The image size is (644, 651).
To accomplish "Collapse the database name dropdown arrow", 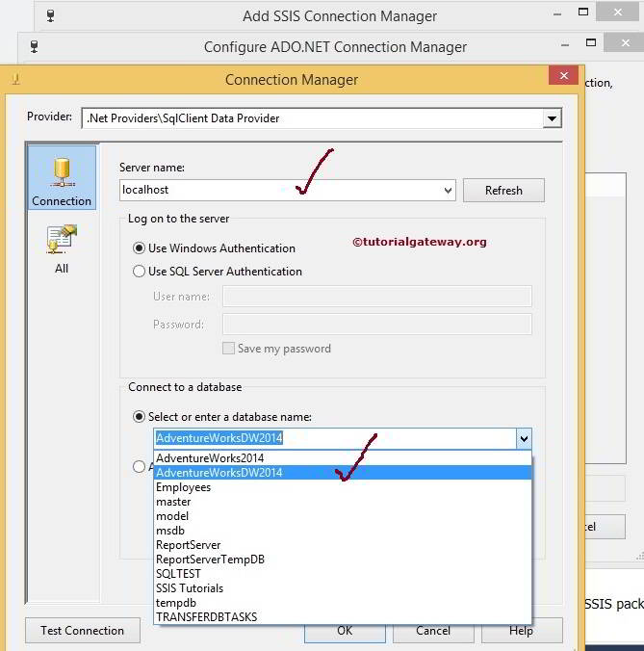I will (x=524, y=438).
